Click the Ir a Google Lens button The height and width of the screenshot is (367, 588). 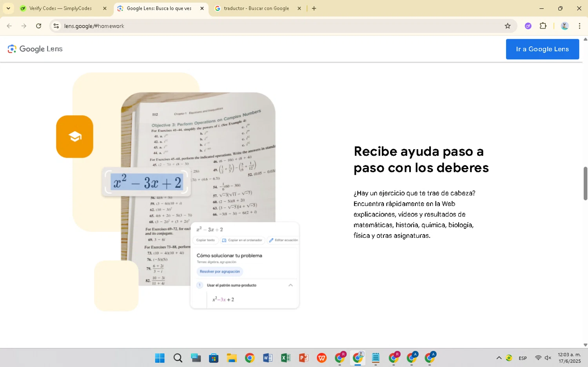pos(542,49)
